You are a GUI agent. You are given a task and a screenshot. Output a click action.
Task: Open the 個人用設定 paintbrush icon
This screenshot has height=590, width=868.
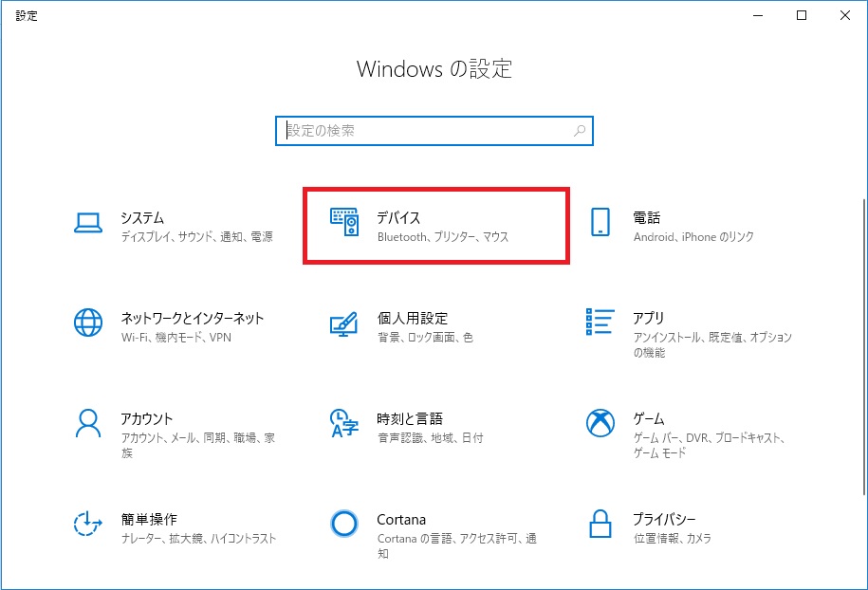(343, 323)
